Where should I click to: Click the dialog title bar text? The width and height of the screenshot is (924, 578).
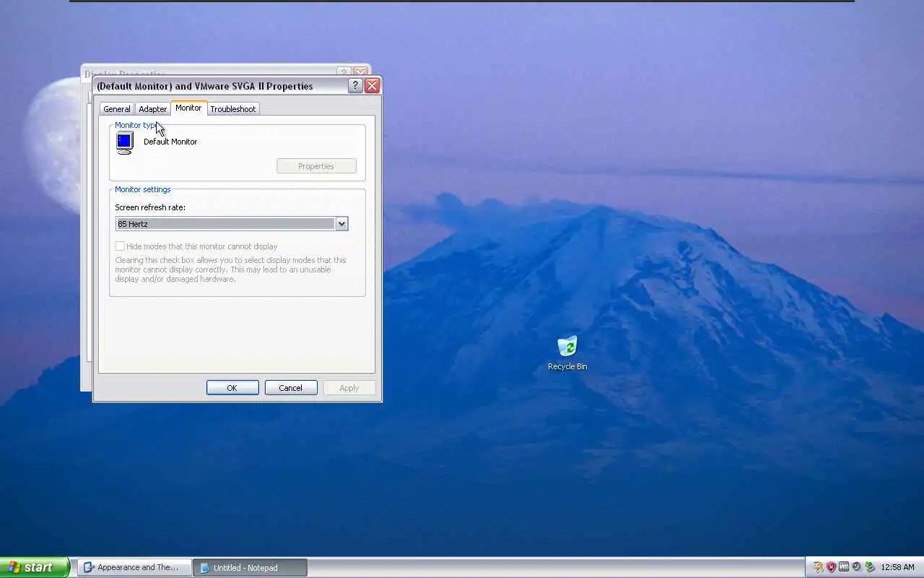tap(205, 86)
